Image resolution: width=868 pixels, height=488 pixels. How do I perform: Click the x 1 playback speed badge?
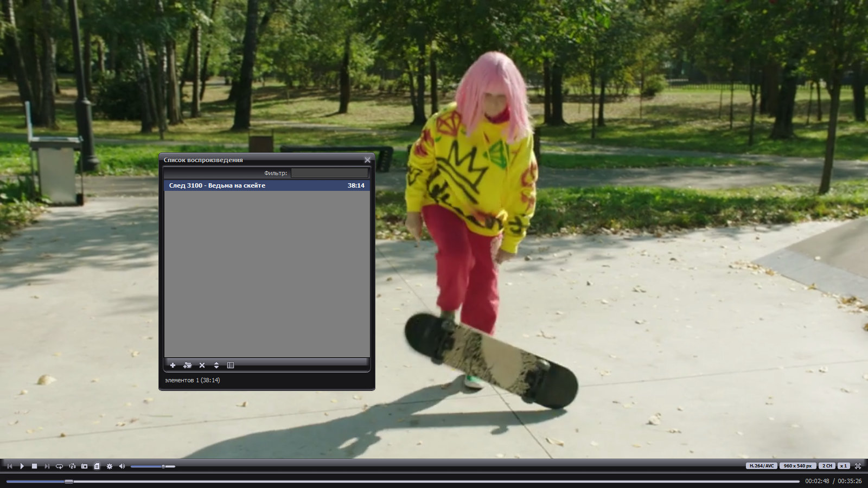843,466
